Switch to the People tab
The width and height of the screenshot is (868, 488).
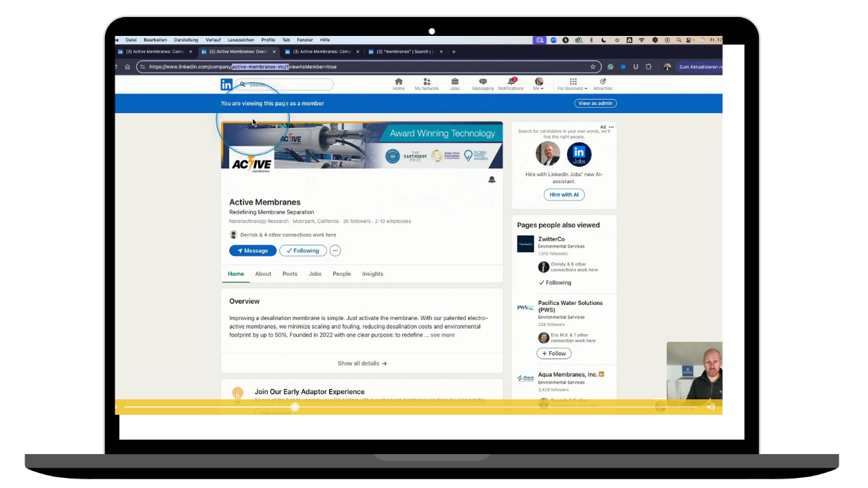click(342, 274)
